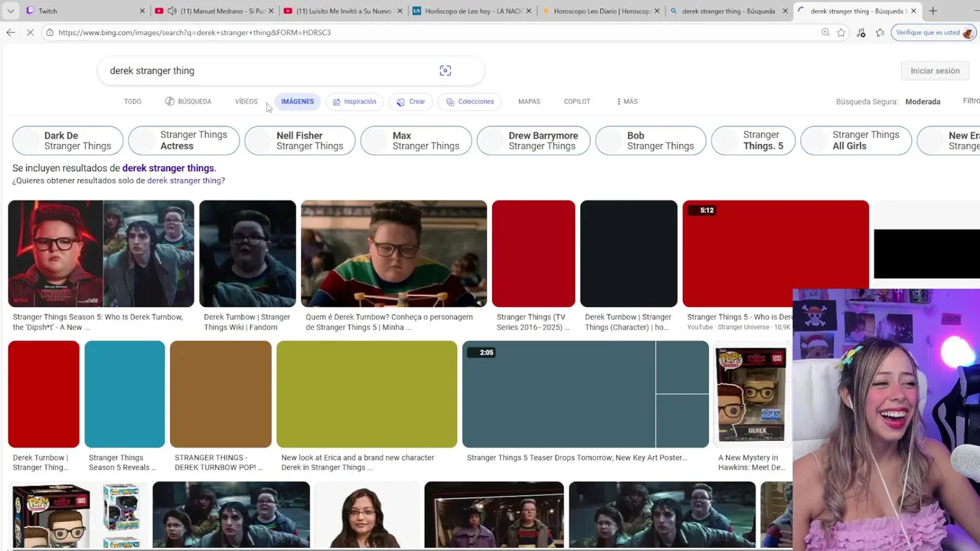The height and width of the screenshot is (551, 980).
Task: Click the derek stranger things link
Action: [168, 168]
